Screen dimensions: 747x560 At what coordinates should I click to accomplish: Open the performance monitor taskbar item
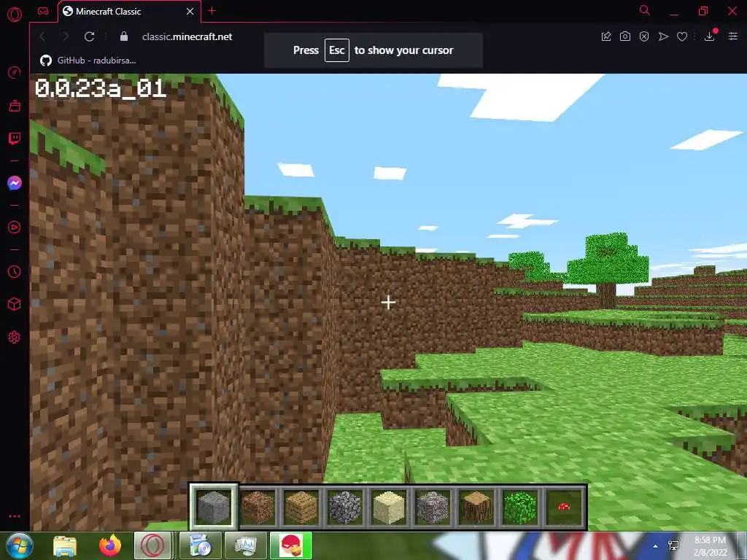[246, 545]
